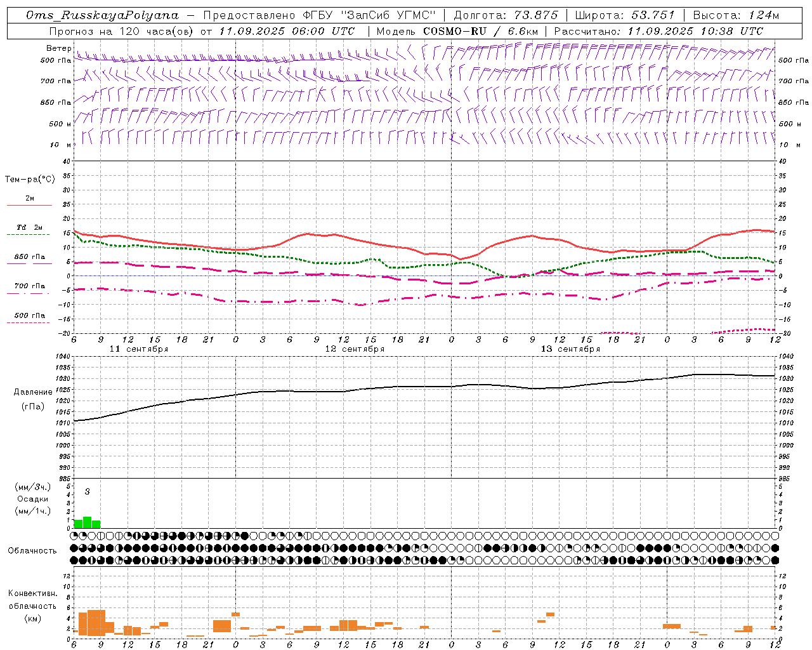Click the precipitation total value 3

pyautogui.click(x=88, y=492)
